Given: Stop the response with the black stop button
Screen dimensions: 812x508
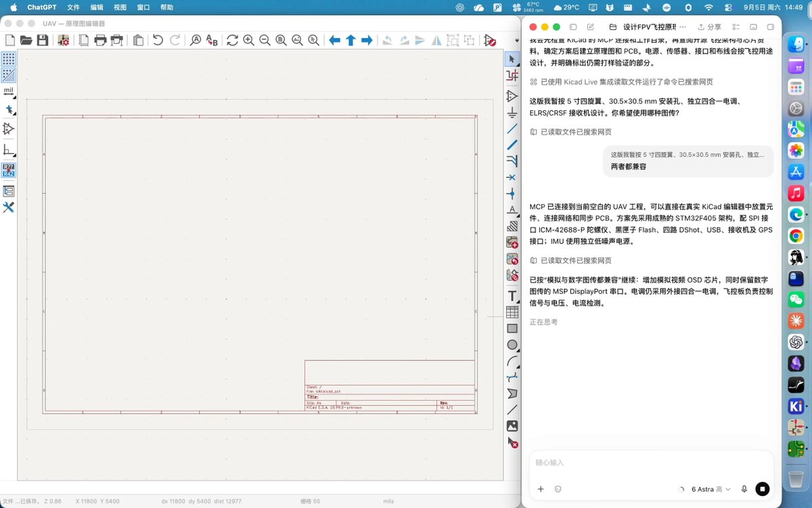Looking at the screenshot, I should [x=763, y=489].
